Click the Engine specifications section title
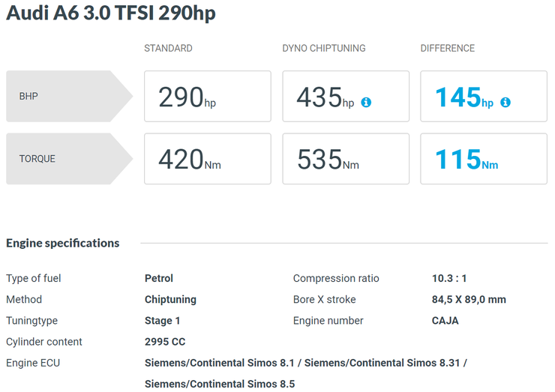Viewport: 555px width, 392px height. 63,243
